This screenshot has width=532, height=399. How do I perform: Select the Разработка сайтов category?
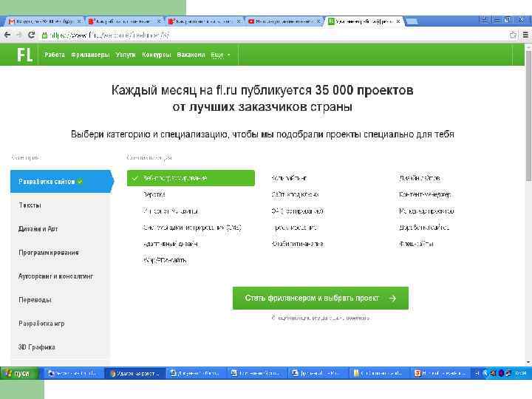(x=61, y=182)
